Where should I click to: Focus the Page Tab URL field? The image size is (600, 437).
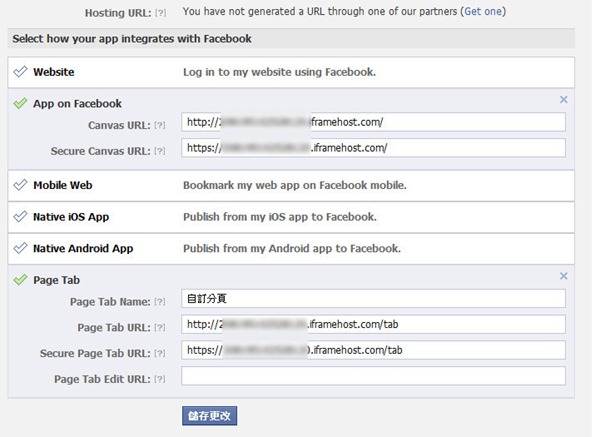point(373,324)
